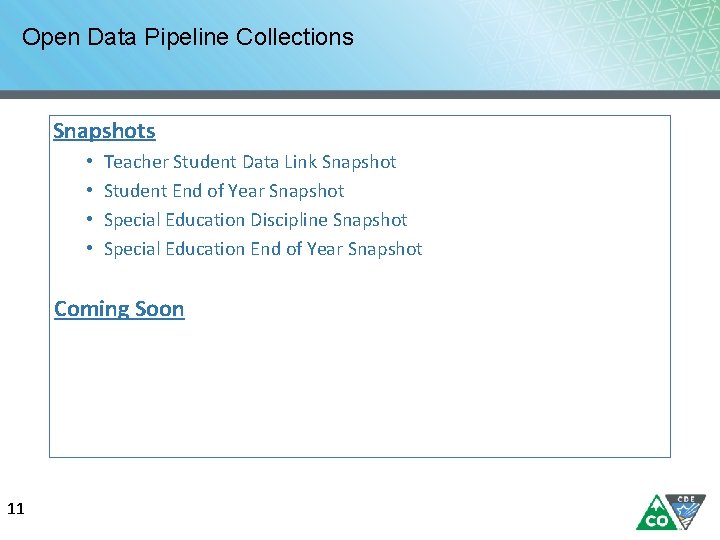Click the gray divider bar under the title
The width and height of the screenshot is (720, 540).
360,94
